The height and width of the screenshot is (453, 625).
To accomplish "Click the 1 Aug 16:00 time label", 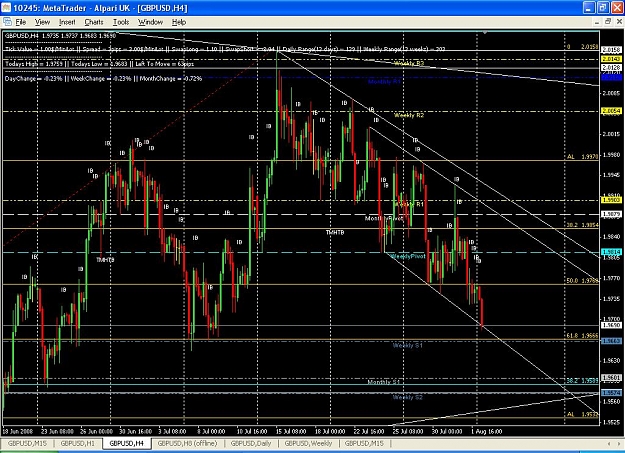I will point(486,431).
